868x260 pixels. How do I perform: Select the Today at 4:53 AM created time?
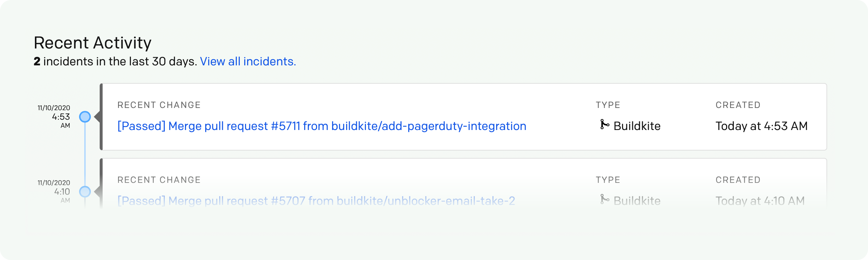coord(761,126)
